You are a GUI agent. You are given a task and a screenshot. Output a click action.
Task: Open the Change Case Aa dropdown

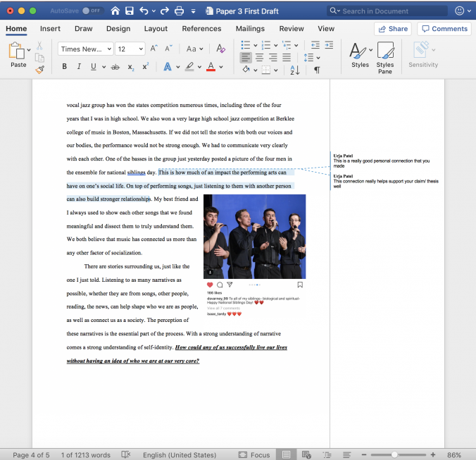pos(194,49)
